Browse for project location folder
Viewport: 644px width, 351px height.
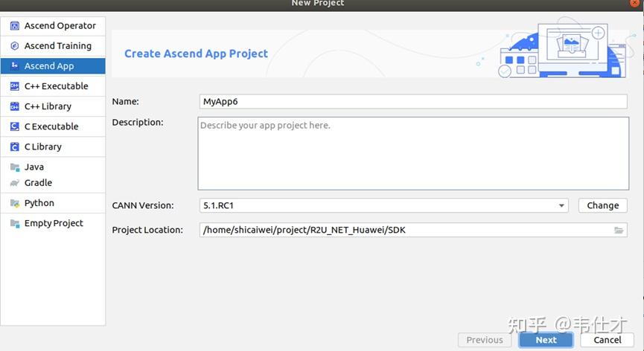tap(619, 231)
